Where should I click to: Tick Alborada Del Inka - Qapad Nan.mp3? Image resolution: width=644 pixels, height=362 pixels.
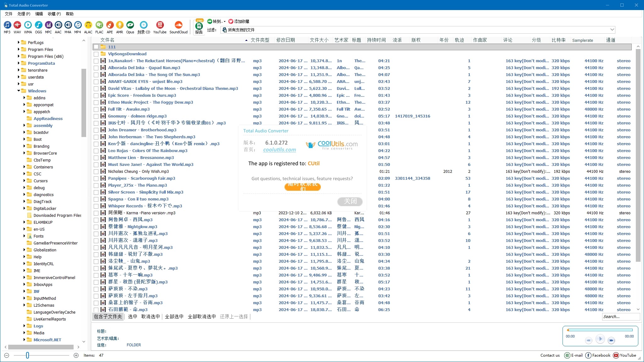tap(96, 68)
